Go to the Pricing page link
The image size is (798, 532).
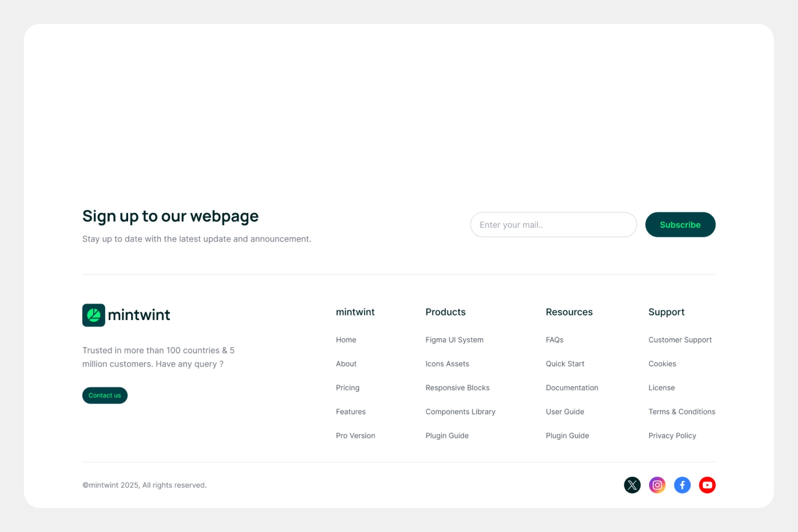click(x=348, y=388)
